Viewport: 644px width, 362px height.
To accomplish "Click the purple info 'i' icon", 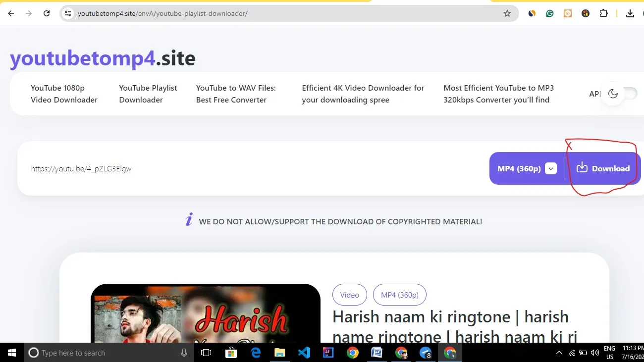I will [189, 219].
